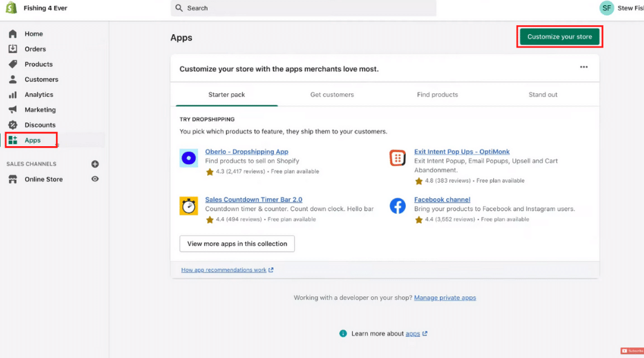Image resolution: width=644 pixels, height=358 pixels.
Task: Open Online Store sales channel
Action: coord(44,179)
